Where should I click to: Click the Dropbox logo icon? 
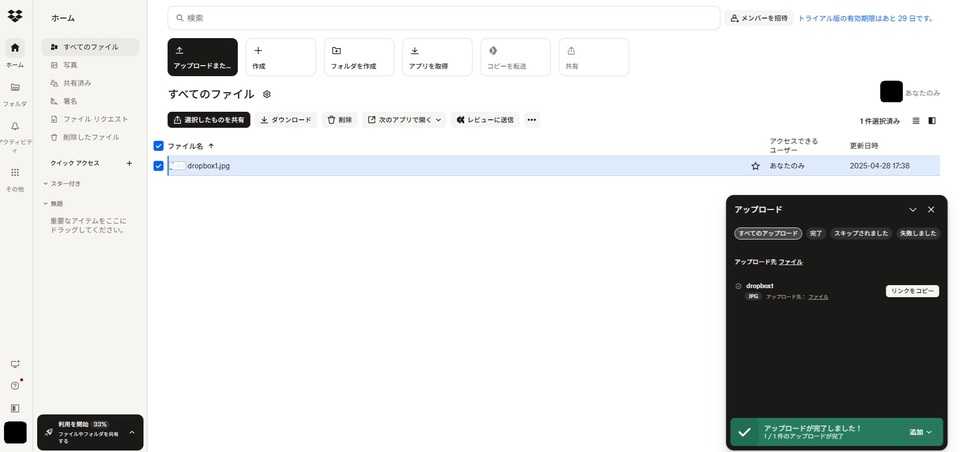coord(14,15)
